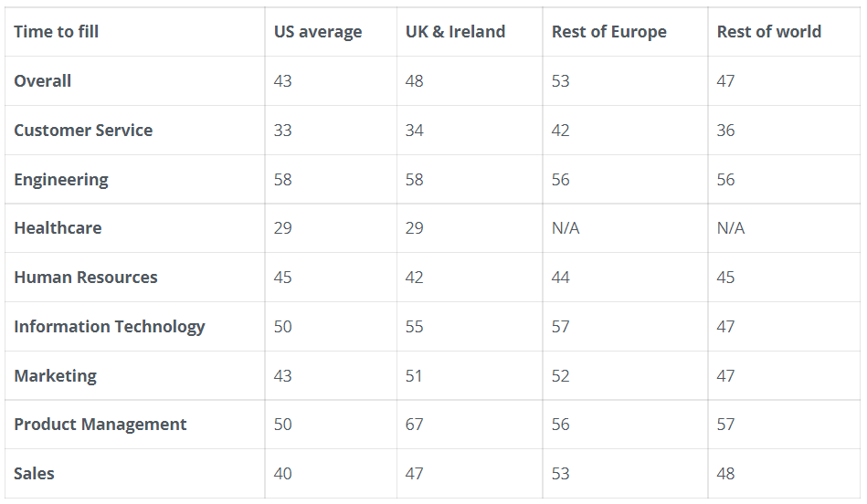The image size is (867, 504).
Task: Select the "Healthcare" row label
Action: (58, 228)
